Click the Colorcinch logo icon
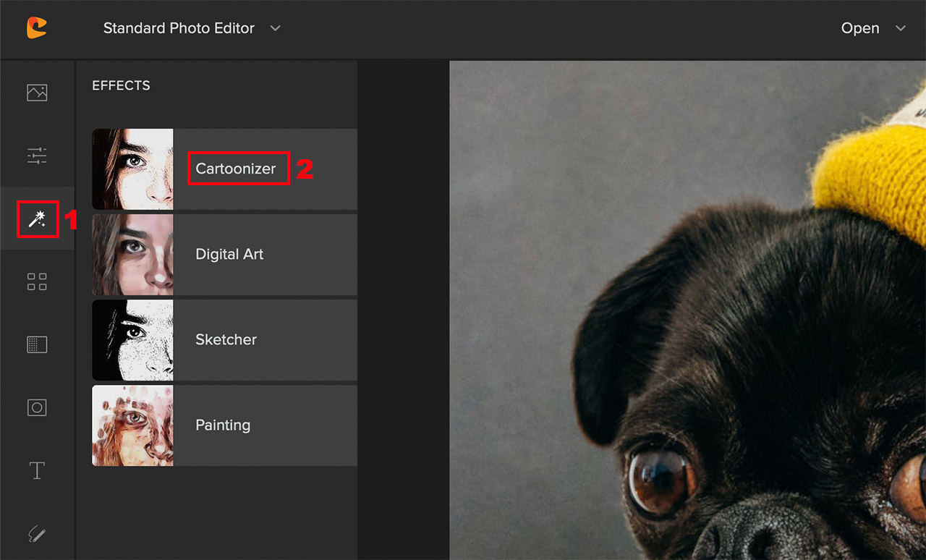Image resolution: width=926 pixels, height=560 pixels. click(x=37, y=27)
